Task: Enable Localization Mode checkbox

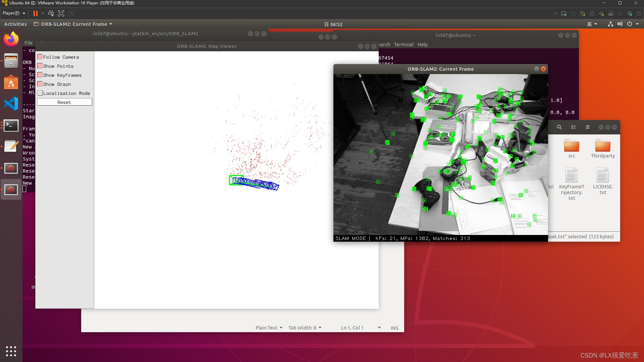Action: point(40,93)
